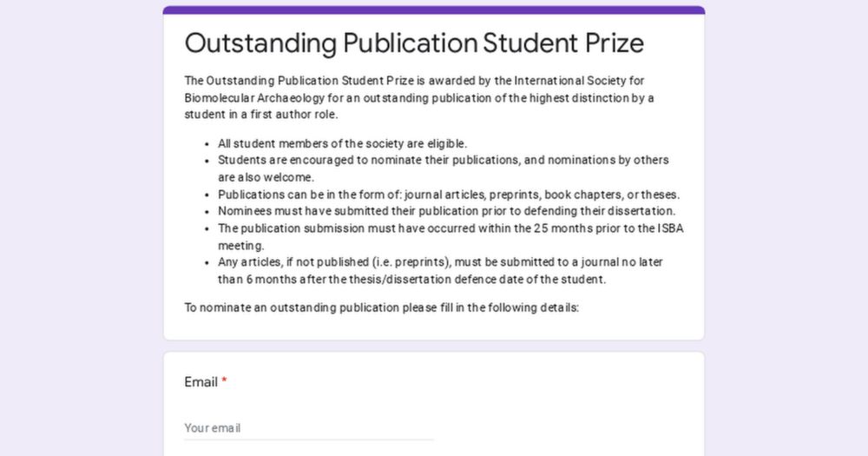868x456 pixels.
Task: Click the word "meeting." under the ISBA line
Action: (240, 246)
